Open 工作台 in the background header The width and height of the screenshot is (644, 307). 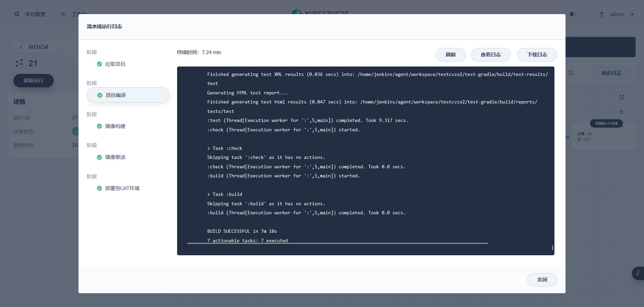(x=79, y=14)
